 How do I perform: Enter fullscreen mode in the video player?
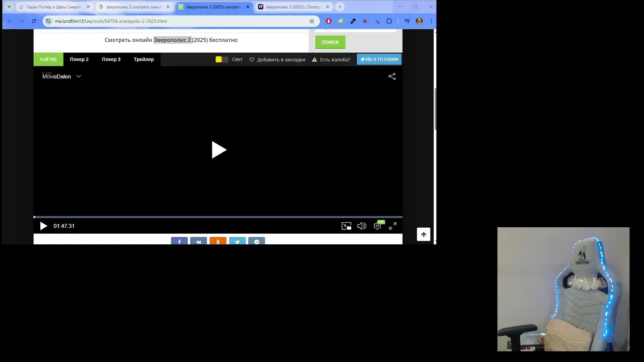(x=393, y=226)
